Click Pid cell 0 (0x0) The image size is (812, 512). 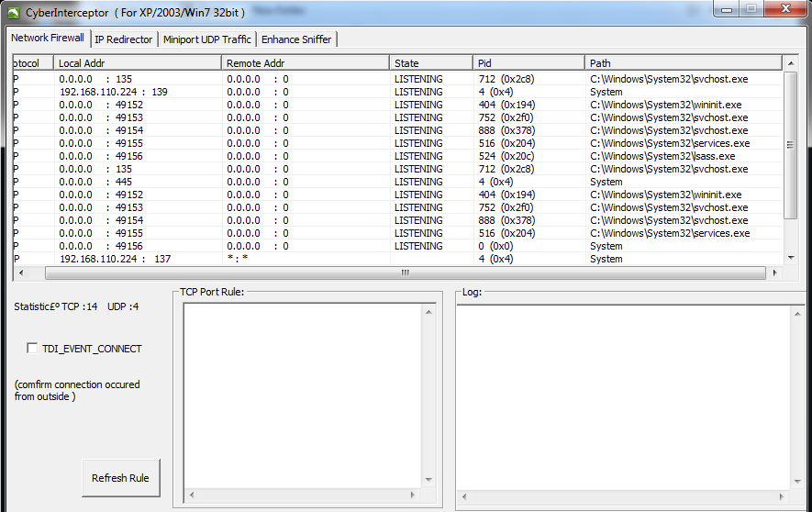pyautogui.click(x=495, y=246)
